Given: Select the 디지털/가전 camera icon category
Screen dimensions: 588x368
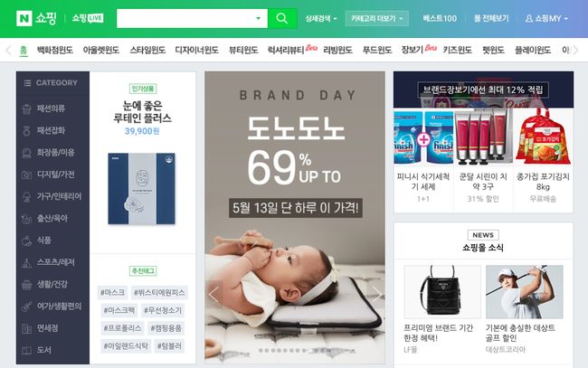Looking at the screenshot, I should click(x=48, y=175).
